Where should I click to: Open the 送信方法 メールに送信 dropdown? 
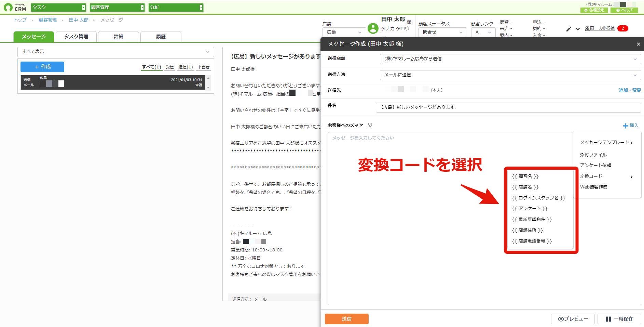(x=509, y=75)
